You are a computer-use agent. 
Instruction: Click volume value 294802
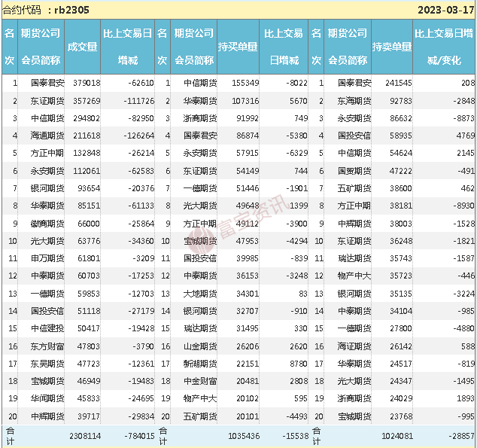87,118
